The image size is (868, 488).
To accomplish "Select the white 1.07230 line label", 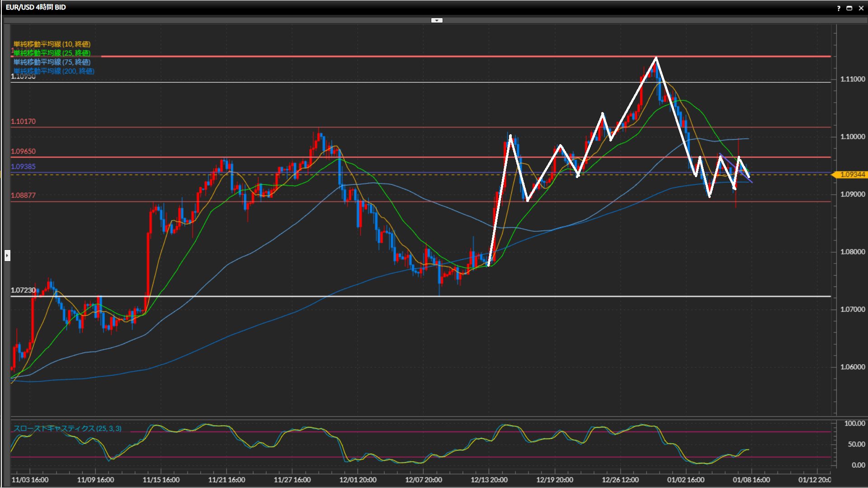I will click(23, 290).
